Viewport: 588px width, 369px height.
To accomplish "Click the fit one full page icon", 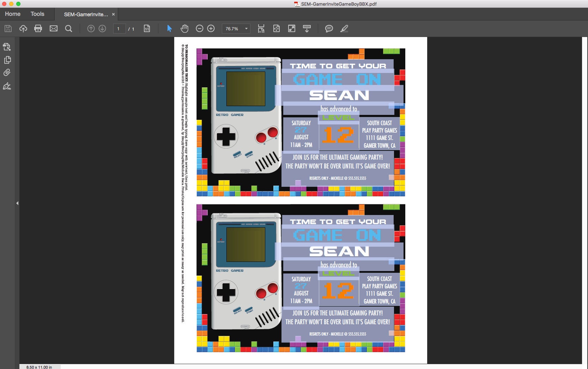I will [x=277, y=29].
